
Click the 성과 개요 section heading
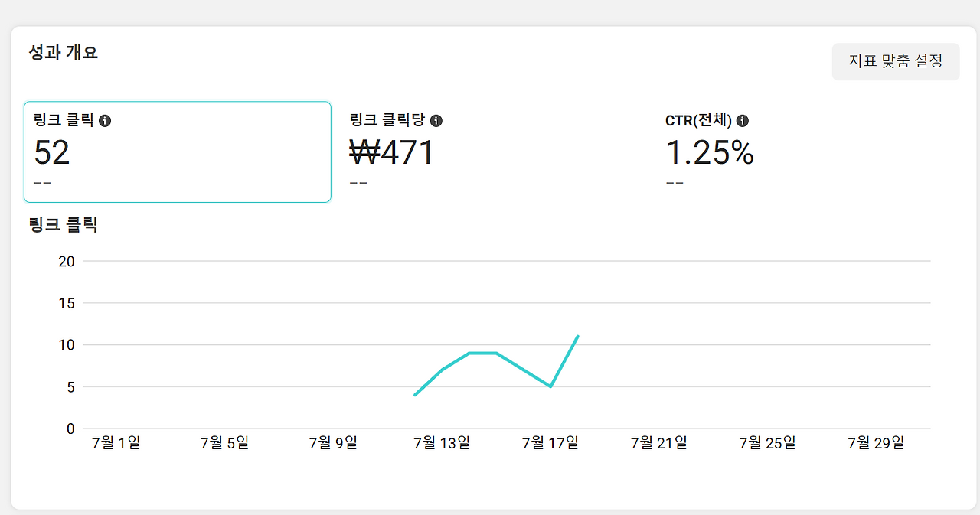tap(64, 52)
